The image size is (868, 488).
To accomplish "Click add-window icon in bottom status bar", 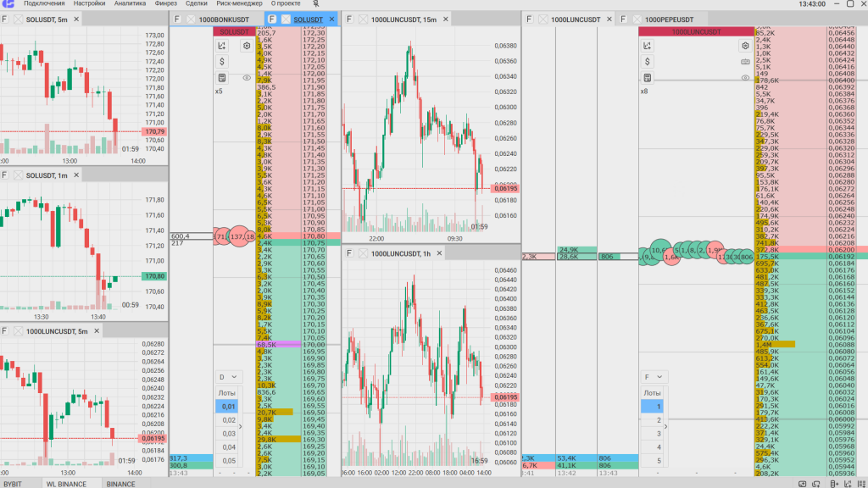I will tap(802, 484).
